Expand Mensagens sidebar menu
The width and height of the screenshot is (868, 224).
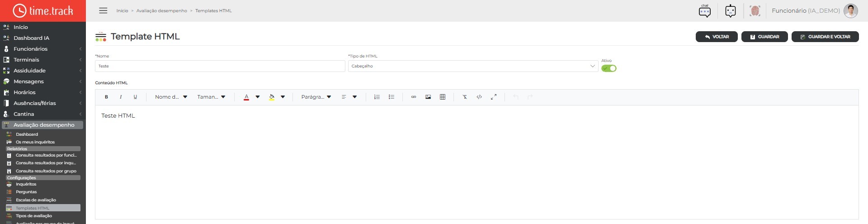(x=43, y=81)
